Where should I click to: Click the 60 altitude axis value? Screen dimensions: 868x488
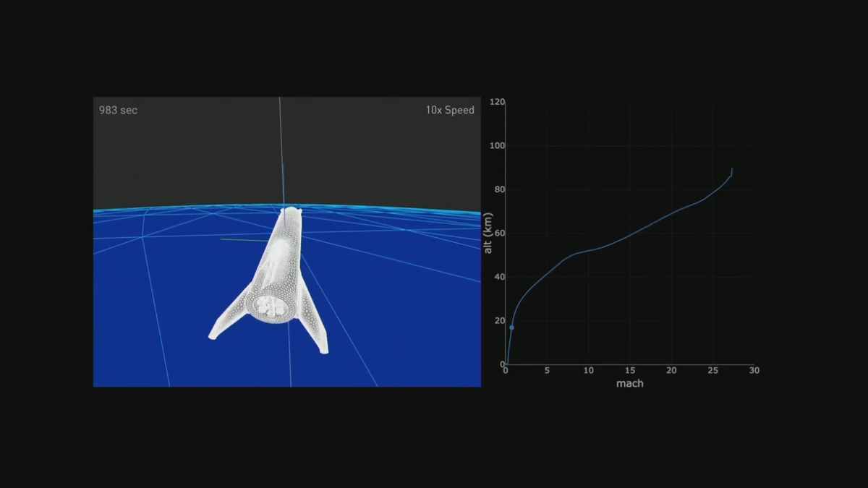(499, 234)
